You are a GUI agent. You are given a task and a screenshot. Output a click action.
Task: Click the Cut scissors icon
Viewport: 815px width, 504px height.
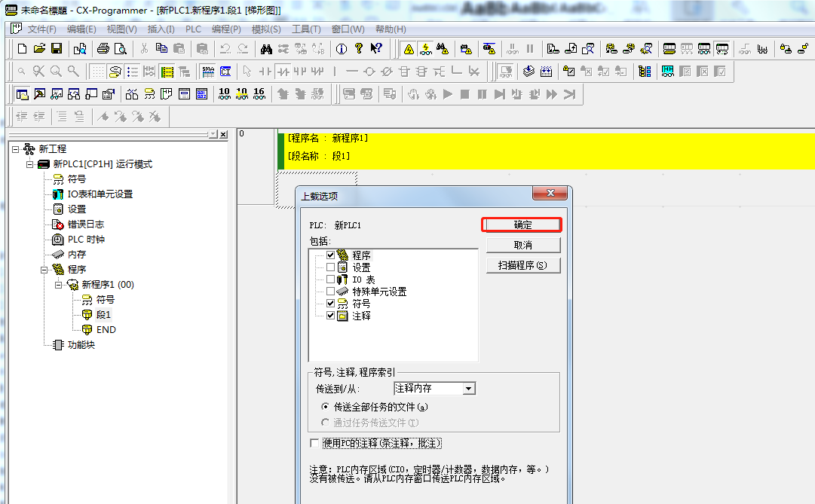(144, 49)
